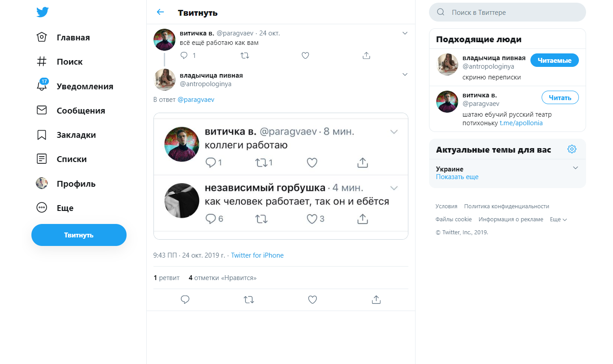Image resolution: width=613 pixels, height=364 pixels.
Task: Open trends settings gear
Action: coord(572,149)
